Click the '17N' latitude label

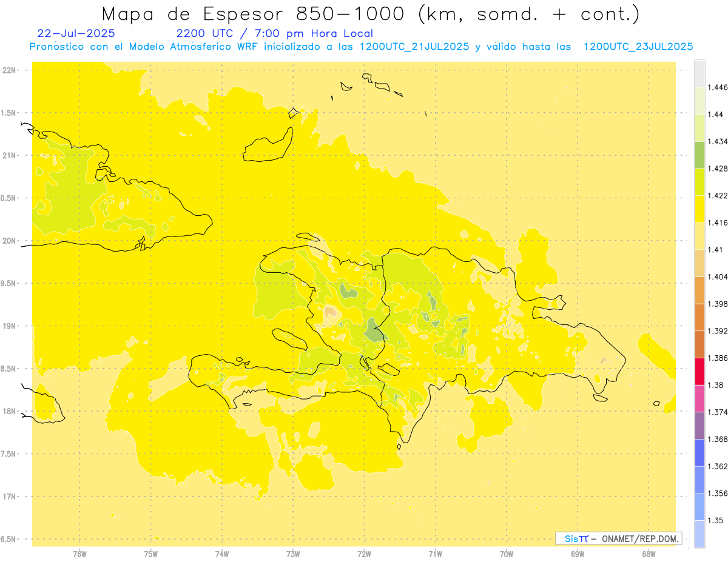pos(9,497)
